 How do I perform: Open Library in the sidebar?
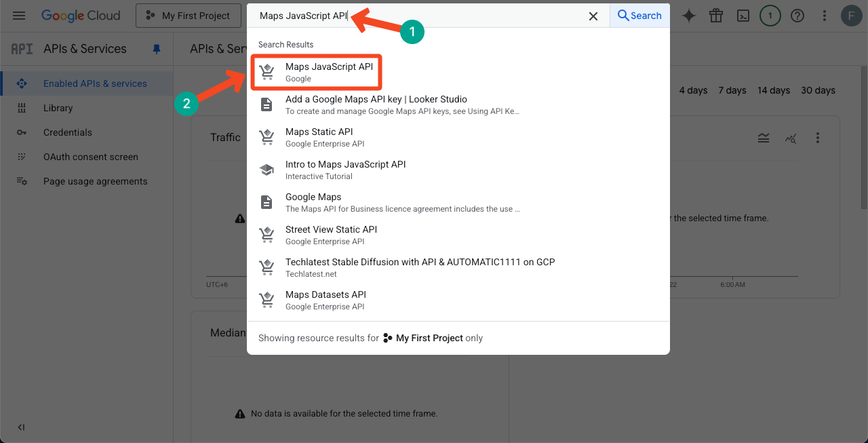coord(87,108)
